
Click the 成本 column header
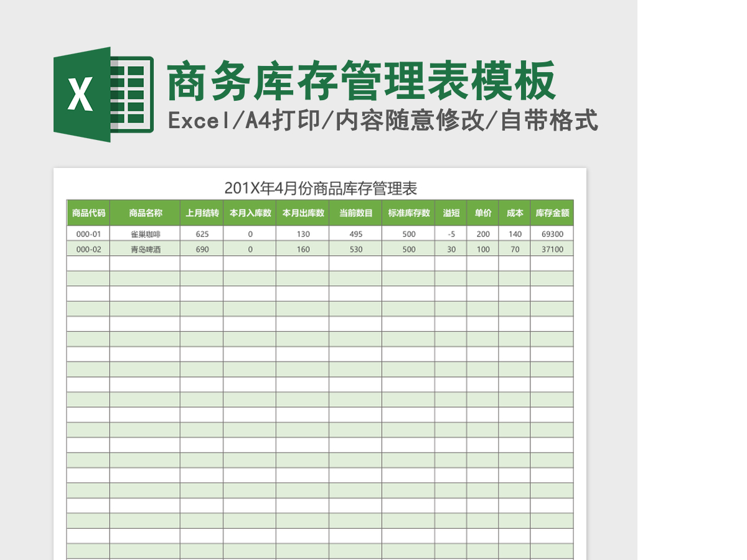(515, 213)
